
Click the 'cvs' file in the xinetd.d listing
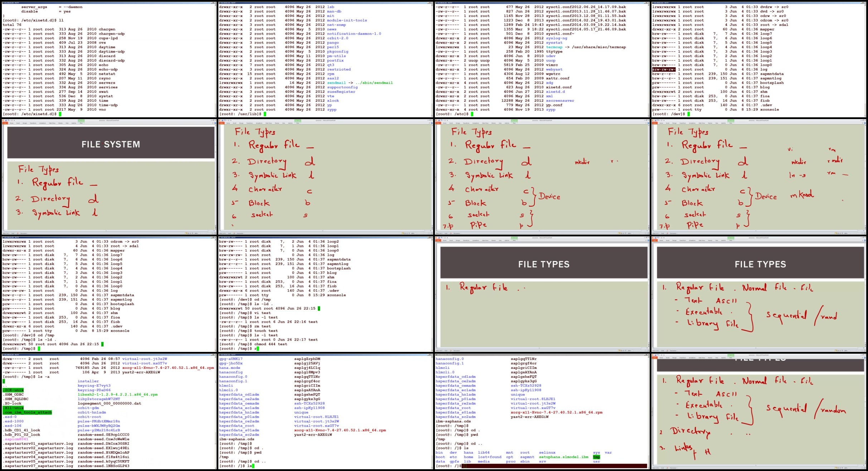[102, 43]
